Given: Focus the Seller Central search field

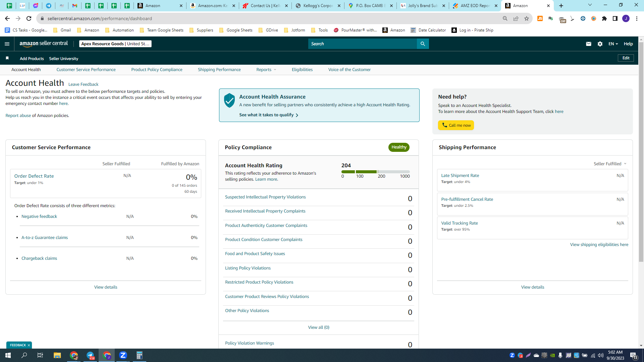Looking at the screenshot, I should click(x=363, y=44).
